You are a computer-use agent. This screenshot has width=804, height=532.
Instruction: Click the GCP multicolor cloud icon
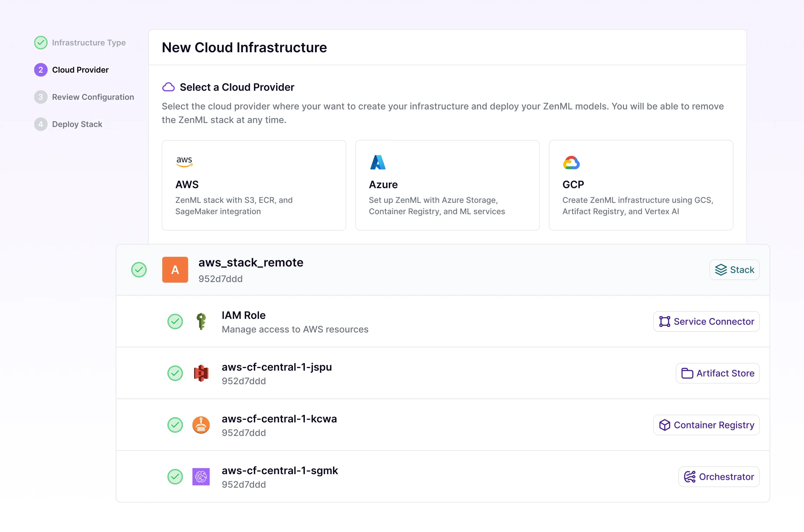tap(571, 162)
